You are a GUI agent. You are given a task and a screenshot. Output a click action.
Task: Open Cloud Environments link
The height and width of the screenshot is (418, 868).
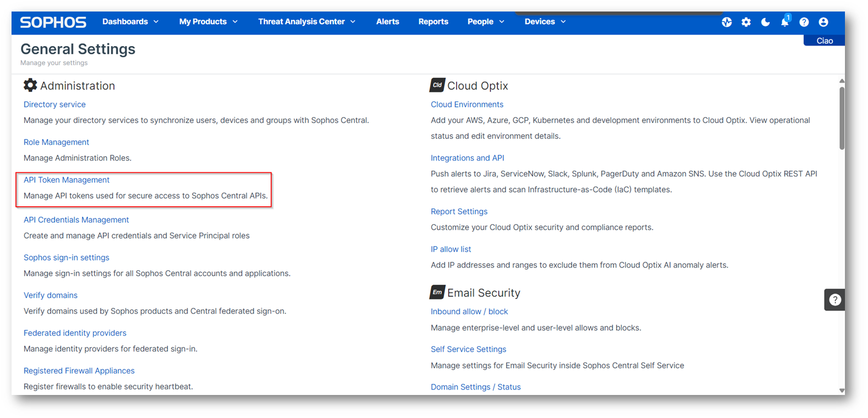(x=467, y=104)
